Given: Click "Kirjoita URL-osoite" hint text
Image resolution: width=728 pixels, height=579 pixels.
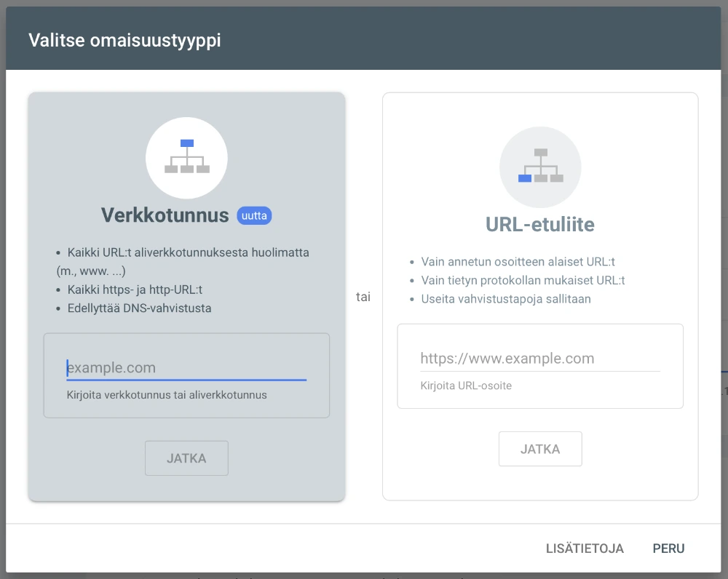Looking at the screenshot, I should 466,386.
